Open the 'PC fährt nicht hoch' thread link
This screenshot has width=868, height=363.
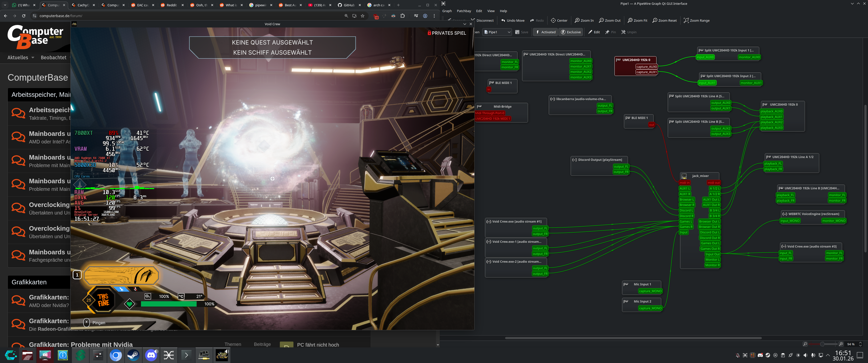click(x=318, y=345)
